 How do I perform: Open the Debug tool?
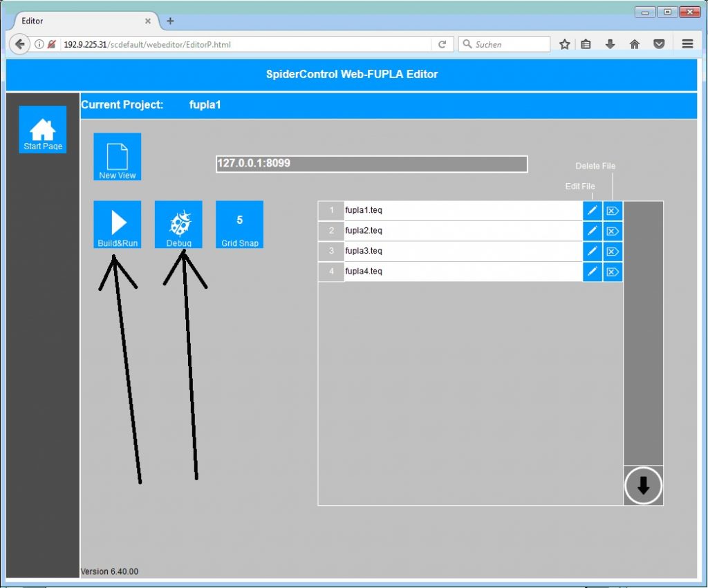(178, 224)
